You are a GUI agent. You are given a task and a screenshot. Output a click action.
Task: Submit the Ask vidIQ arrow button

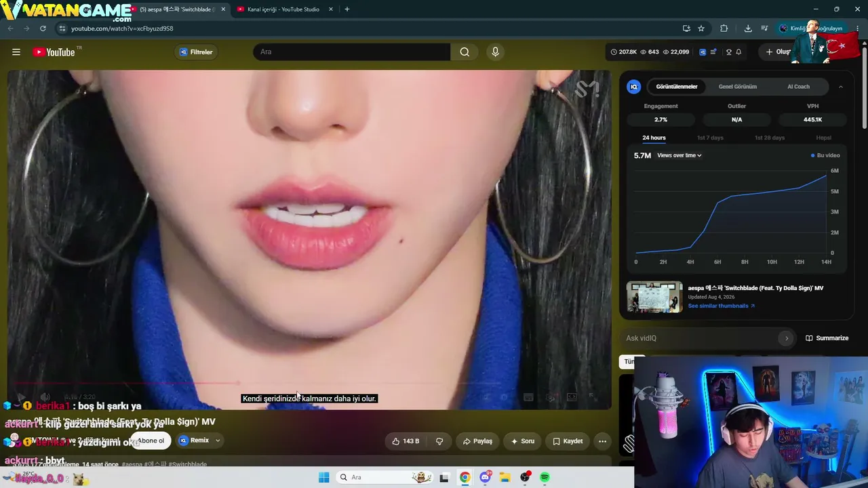coord(787,338)
